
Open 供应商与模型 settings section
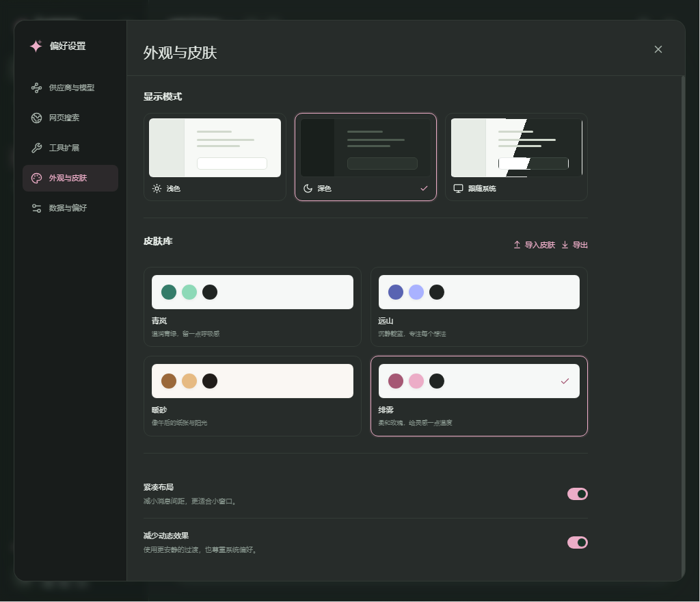[70, 88]
